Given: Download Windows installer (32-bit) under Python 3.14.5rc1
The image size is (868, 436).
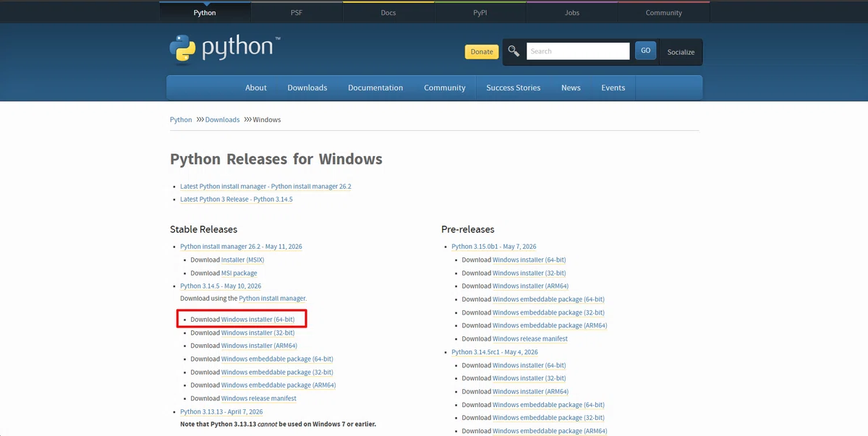Looking at the screenshot, I should pos(529,378).
